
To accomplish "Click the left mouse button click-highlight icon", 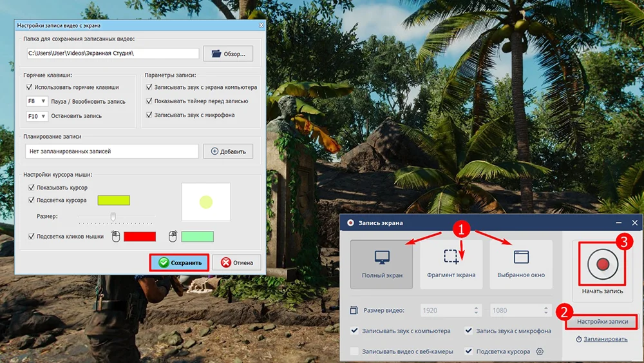I will pos(116,237).
